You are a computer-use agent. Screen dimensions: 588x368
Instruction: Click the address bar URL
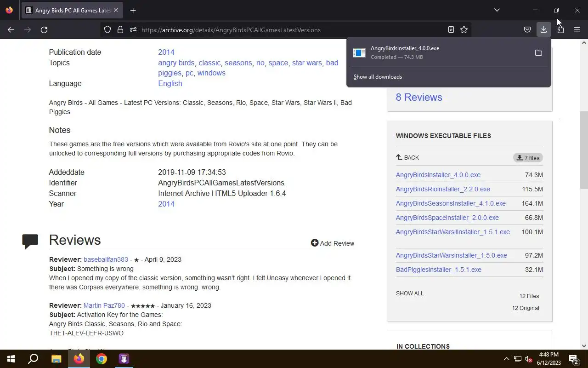pos(231,30)
